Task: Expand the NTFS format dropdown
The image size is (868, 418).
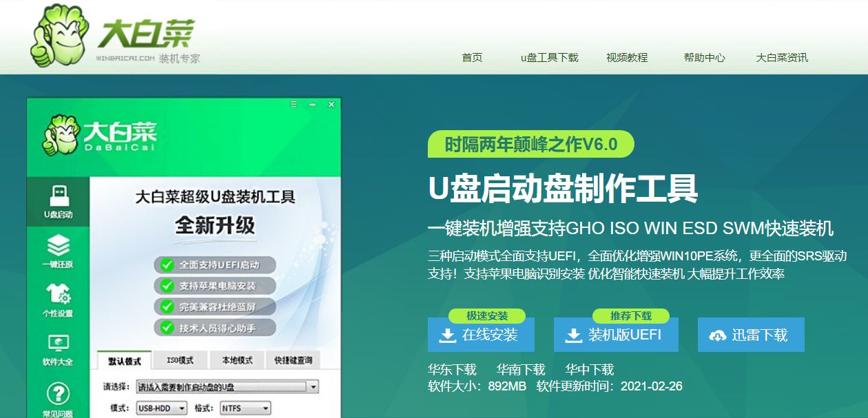Action: point(244,408)
